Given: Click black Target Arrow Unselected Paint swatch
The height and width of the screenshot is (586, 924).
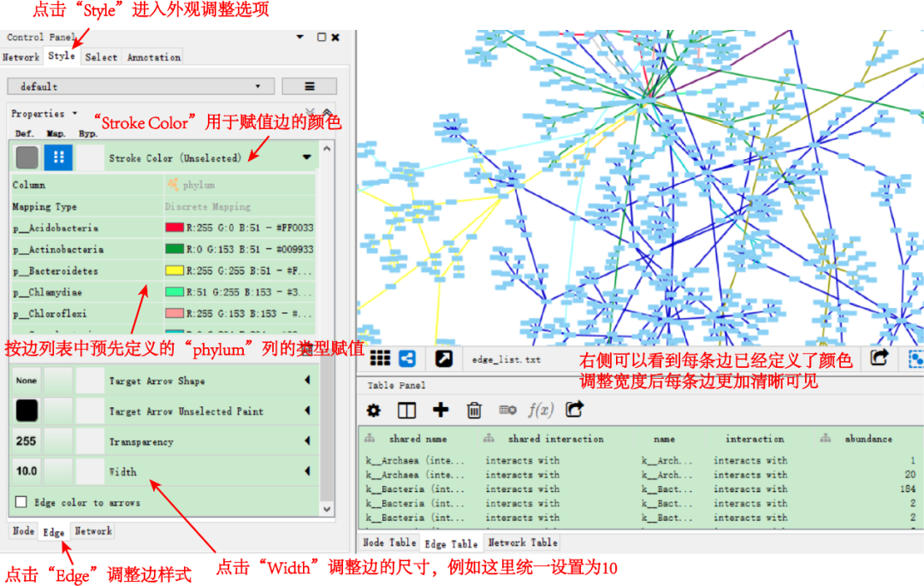Looking at the screenshot, I should pyautogui.click(x=27, y=411).
